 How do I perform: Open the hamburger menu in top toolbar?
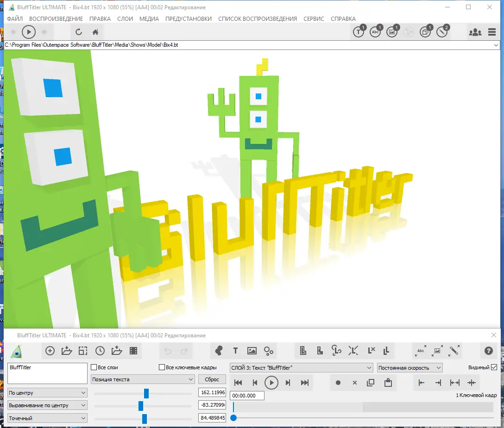click(492, 32)
